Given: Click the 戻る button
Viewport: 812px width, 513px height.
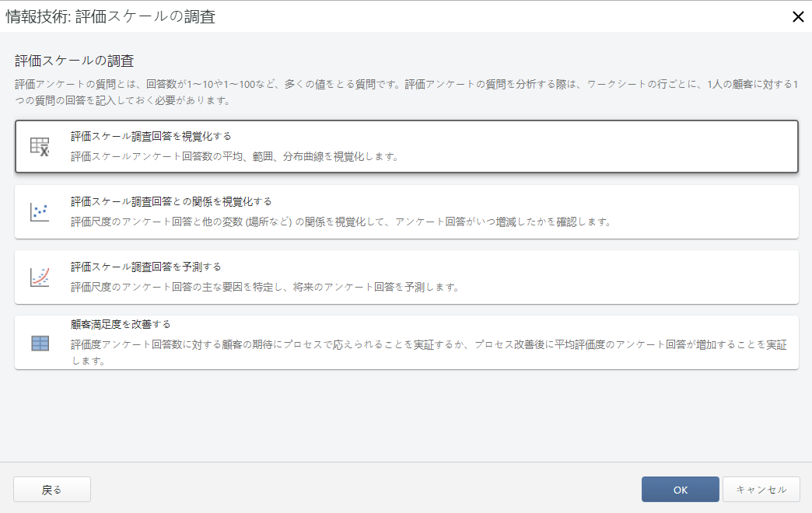Looking at the screenshot, I should coord(51,489).
